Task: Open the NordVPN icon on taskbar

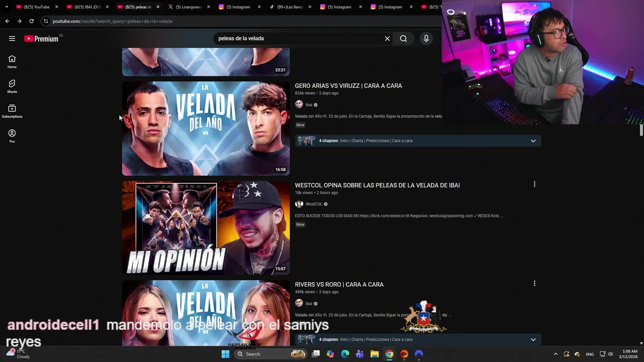Action: (419, 354)
